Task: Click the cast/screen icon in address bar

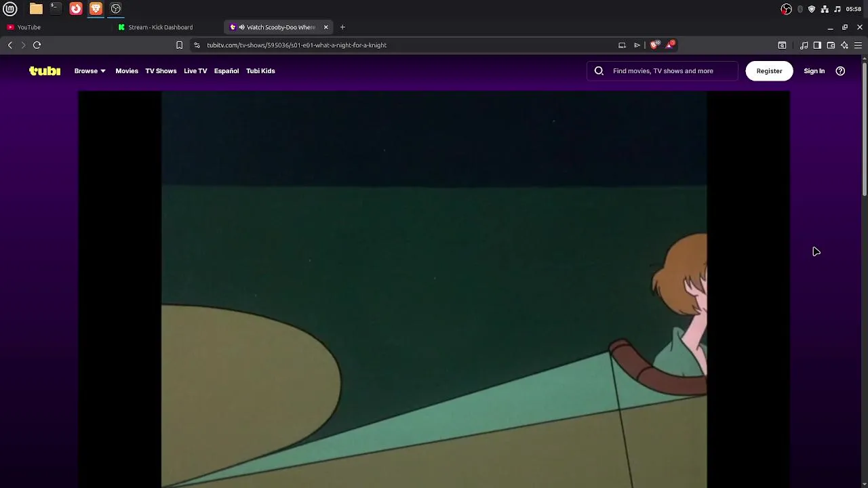Action: (622, 45)
